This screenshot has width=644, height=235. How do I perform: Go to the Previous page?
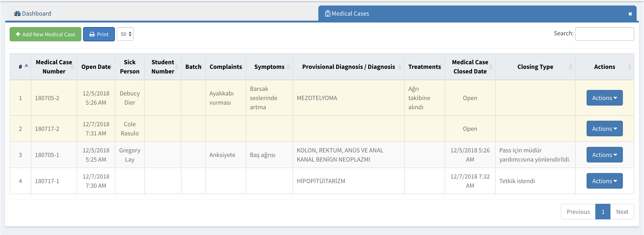[578, 212]
